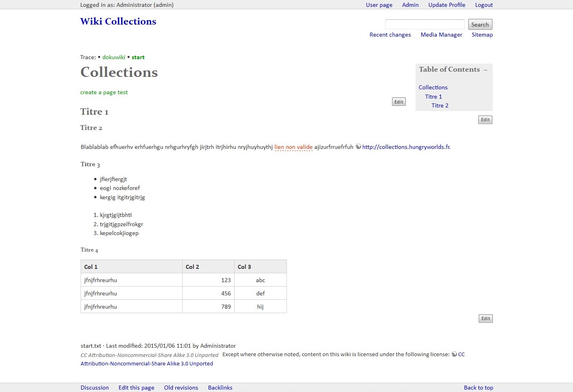The height and width of the screenshot is (392, 573).
Task: Click the globe icon before the collections.hungryworlds.fr link
Action: [x=358, y=147]
